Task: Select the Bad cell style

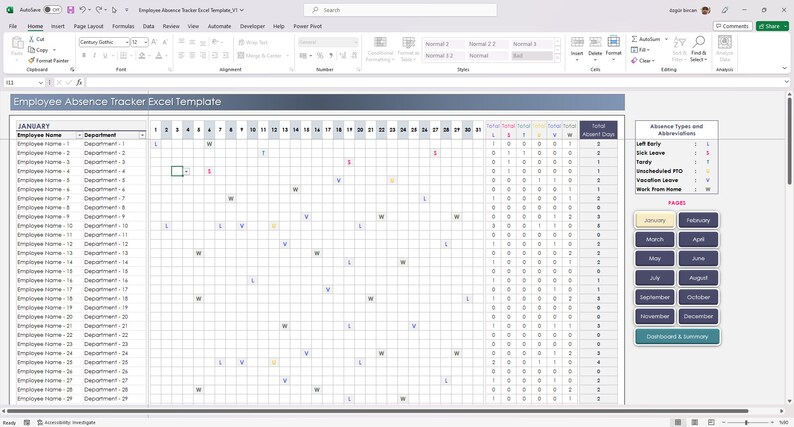Action: click(x=532, y=56)
